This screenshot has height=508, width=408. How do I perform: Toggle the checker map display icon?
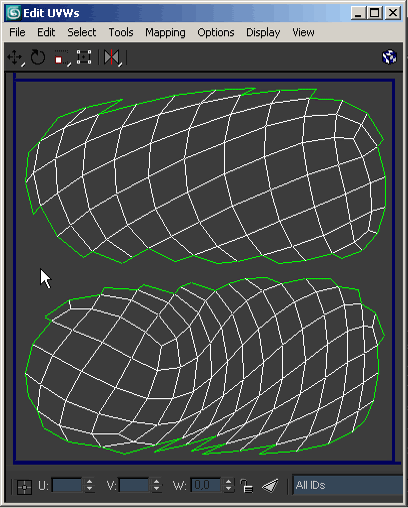[389, 57]
